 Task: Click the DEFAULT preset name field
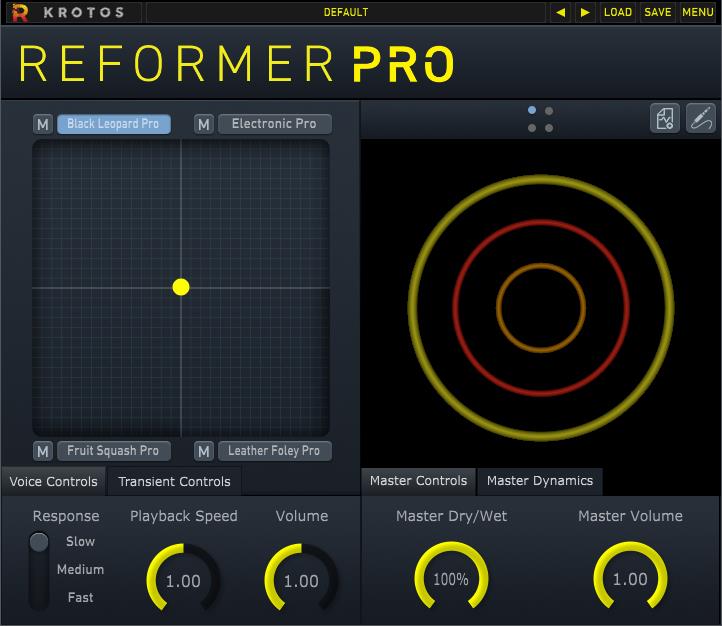(x=346, y=12)
